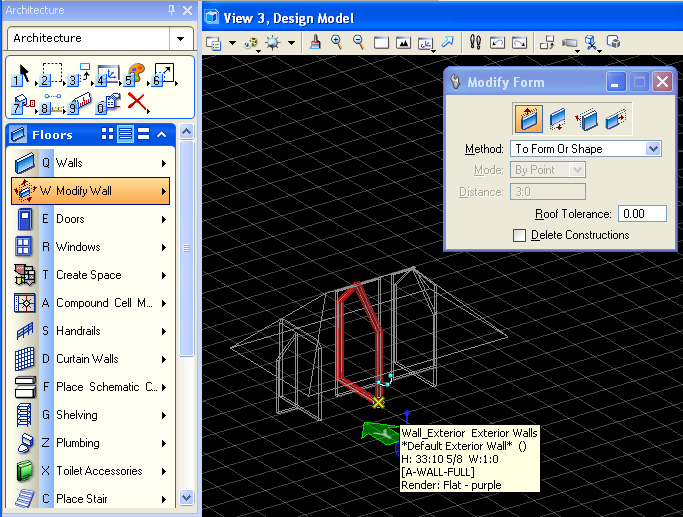Select the Pan View blue arrow icon
This screenshot has width=683, height=517.
448,42
